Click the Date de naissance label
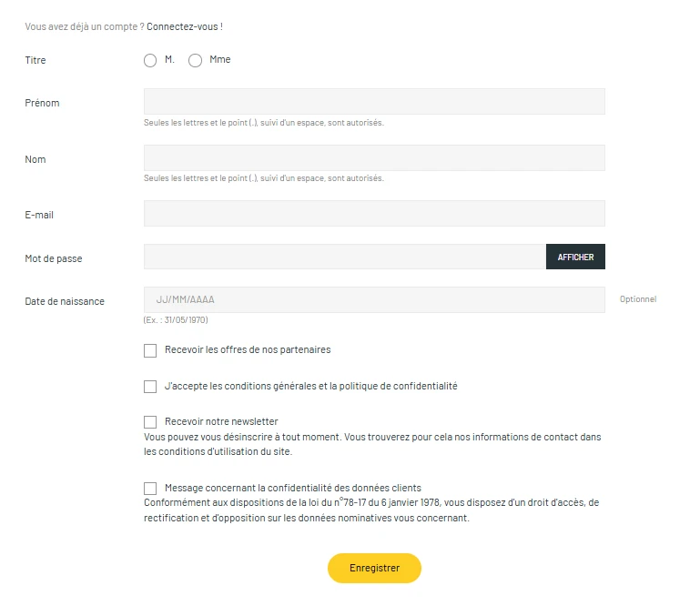This screenshot has width=700, height=616. click(65, 302)
